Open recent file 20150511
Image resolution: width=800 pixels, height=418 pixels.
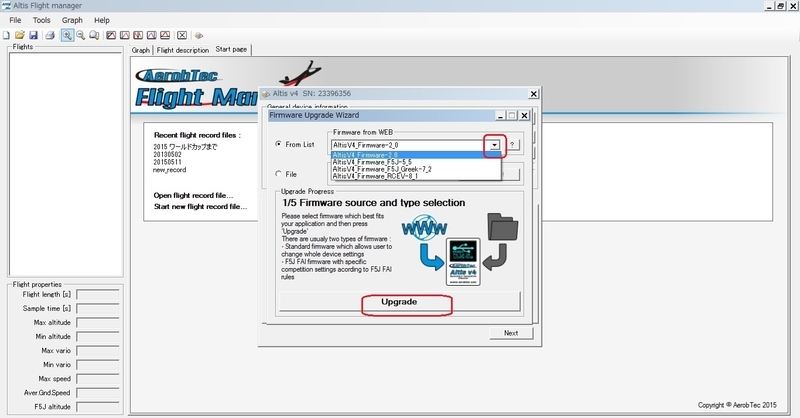point(167,162)
